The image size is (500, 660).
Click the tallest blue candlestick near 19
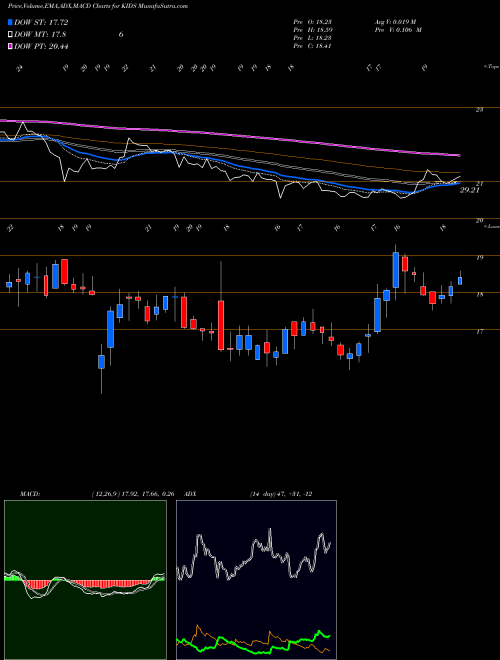pyautogui.click(x=396, y=270)
